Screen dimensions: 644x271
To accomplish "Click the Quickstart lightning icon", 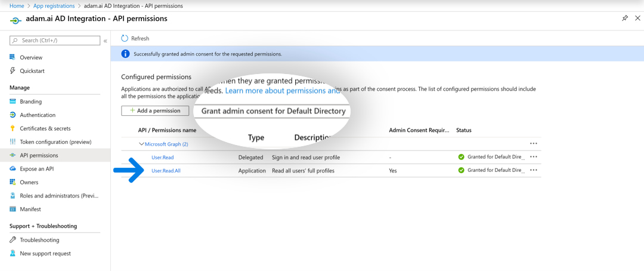I will click(x=13, y=70).
